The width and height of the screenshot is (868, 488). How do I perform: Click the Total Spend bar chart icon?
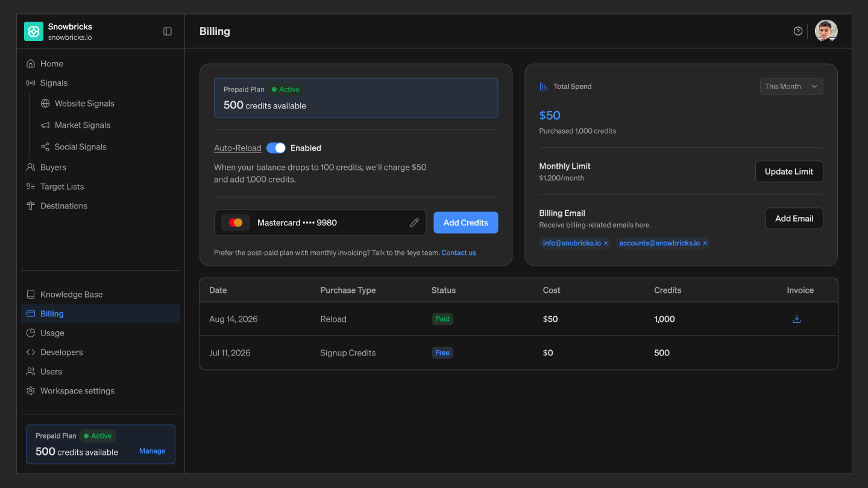click(x=544, y=86)
